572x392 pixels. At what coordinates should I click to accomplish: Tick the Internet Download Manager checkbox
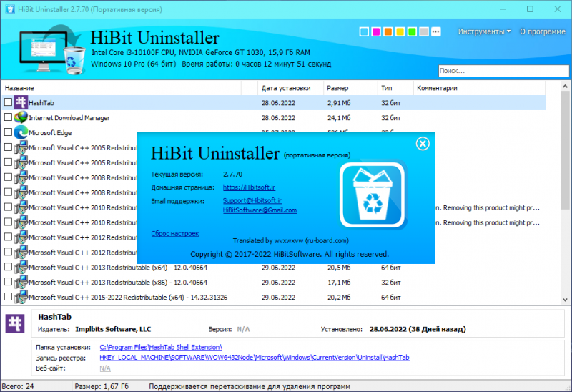pyautogui.click(x=8, y=117)
